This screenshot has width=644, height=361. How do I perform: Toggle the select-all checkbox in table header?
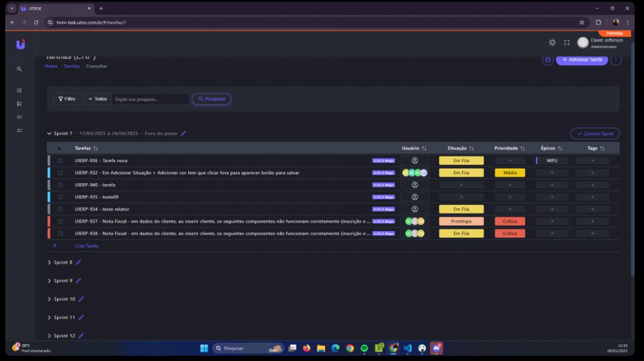[59, 148]
